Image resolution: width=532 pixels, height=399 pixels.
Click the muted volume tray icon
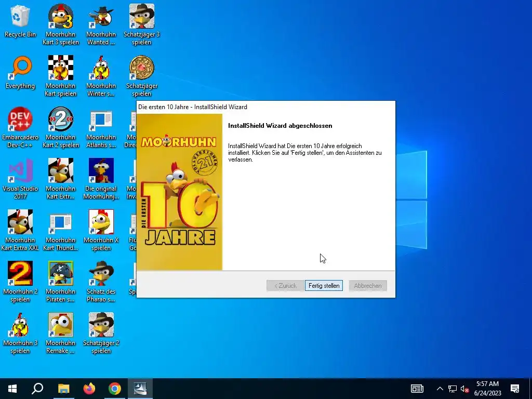click(465, 389)
